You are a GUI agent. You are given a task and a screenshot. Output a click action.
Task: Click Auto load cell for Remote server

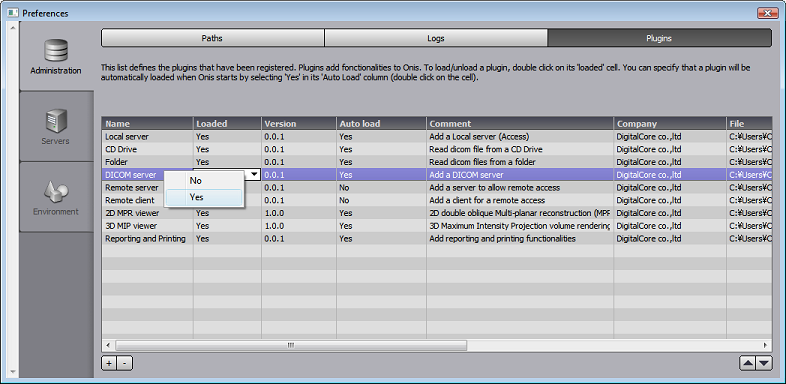[x=381, y=187]
